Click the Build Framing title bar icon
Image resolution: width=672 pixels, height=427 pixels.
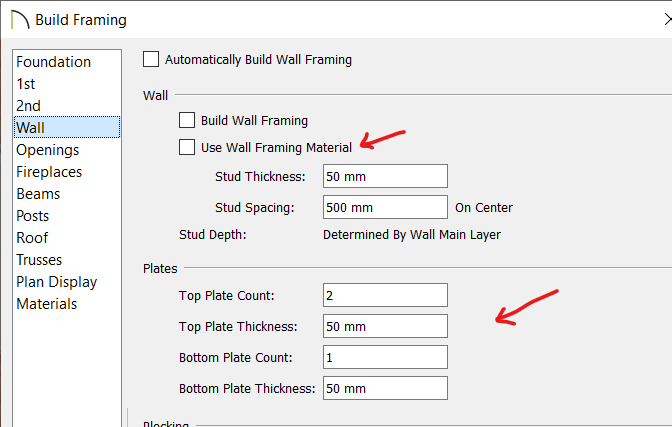(x=20, y=20)
